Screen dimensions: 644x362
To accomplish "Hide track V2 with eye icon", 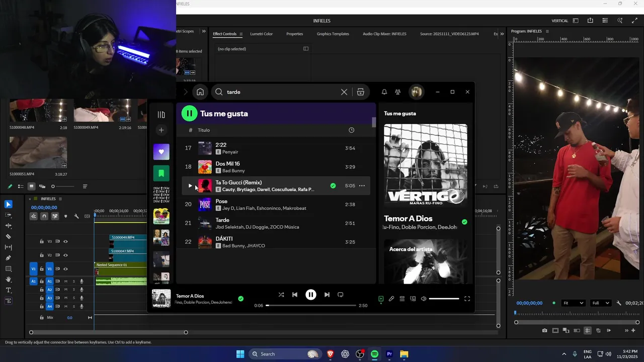I will [65, 255].
